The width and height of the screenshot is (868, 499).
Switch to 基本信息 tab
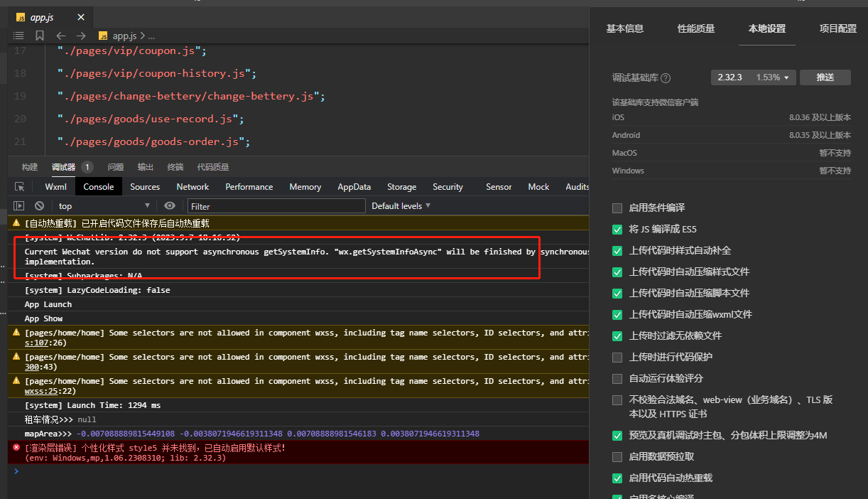625,29
